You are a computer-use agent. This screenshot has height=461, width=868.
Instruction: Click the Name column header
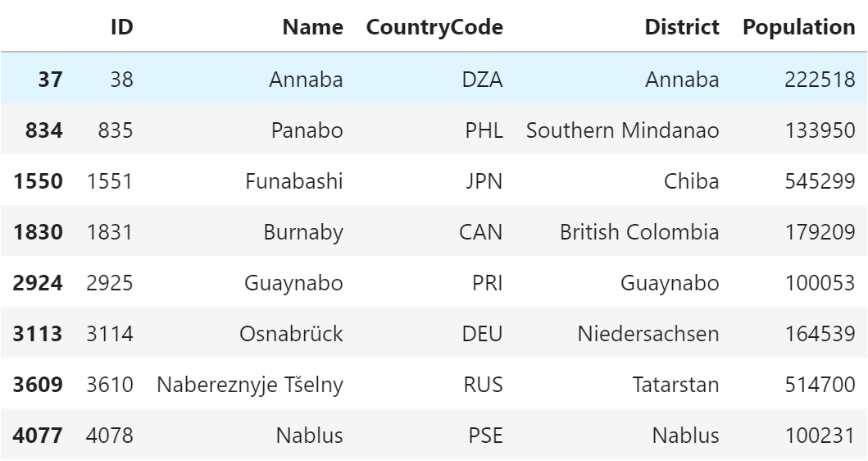(x=312, y=27)
